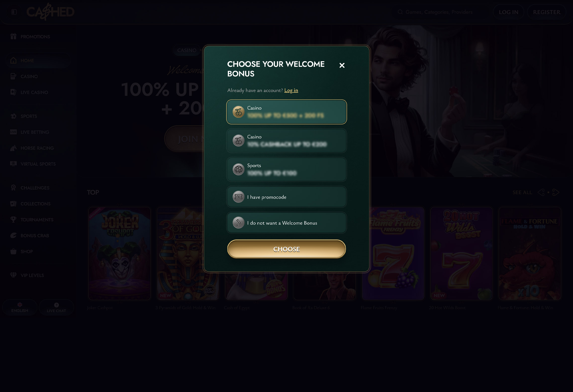Open Promotions from the sidebar gift icon
The image size is (573, 392).
pyautogui.click(x=14, y=36)
